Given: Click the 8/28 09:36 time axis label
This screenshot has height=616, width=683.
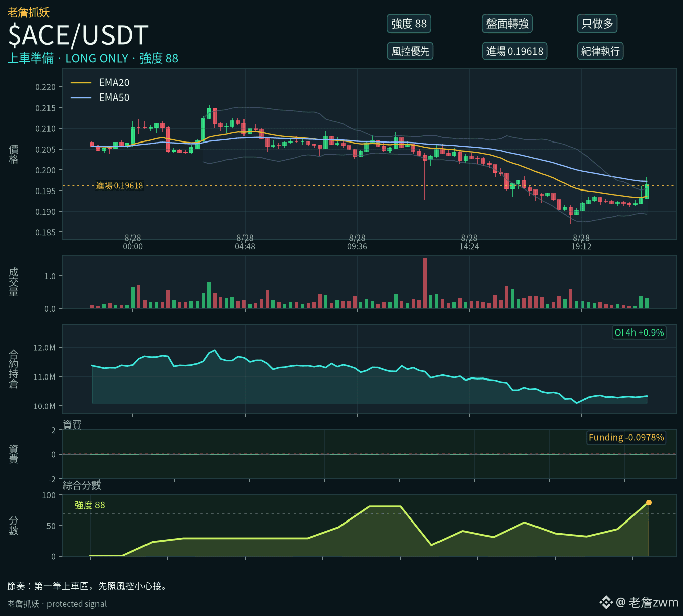Looking at the screenshot, I should (357, 242).
